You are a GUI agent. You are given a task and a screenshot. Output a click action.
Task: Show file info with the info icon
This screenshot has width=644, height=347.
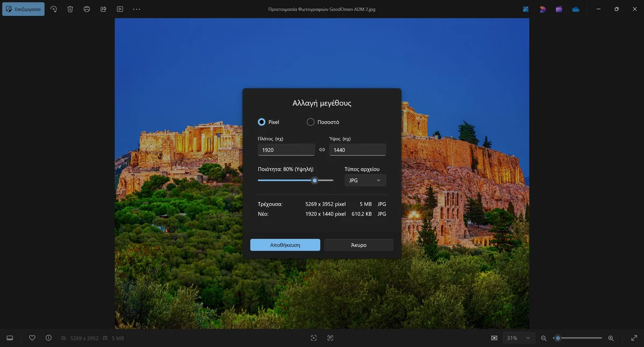49,338
